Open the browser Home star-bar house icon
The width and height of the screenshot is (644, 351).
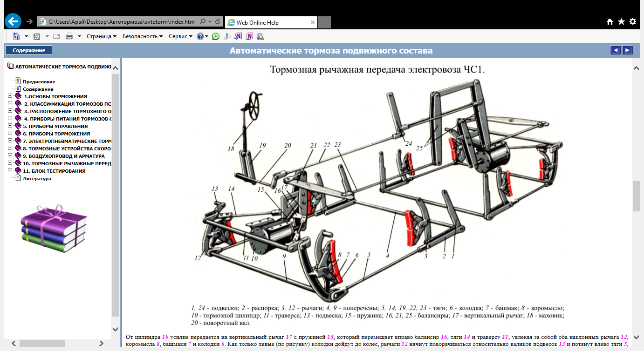[x=610, y=21]
